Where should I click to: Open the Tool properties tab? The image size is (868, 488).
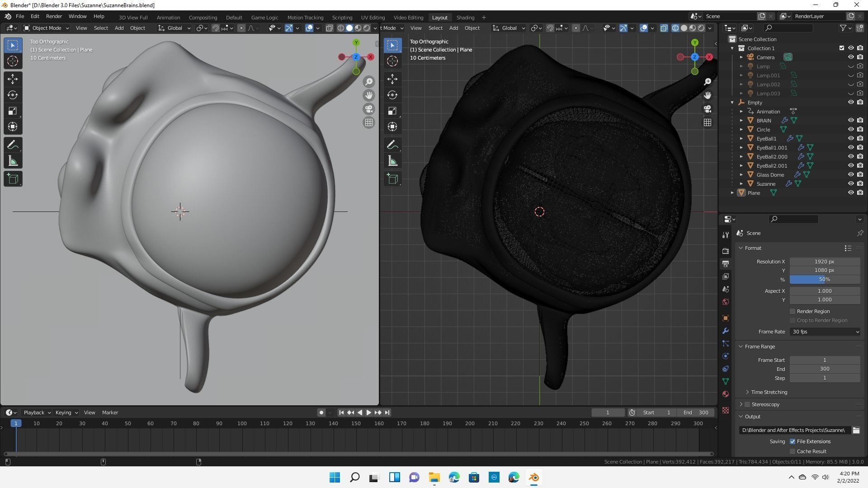click(726, 235)
